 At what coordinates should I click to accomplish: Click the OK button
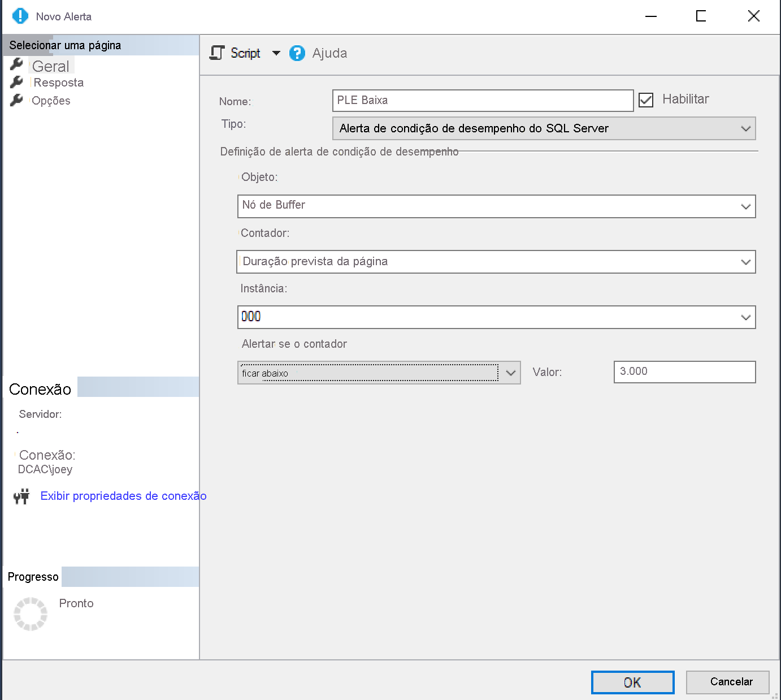coord(633,682)
